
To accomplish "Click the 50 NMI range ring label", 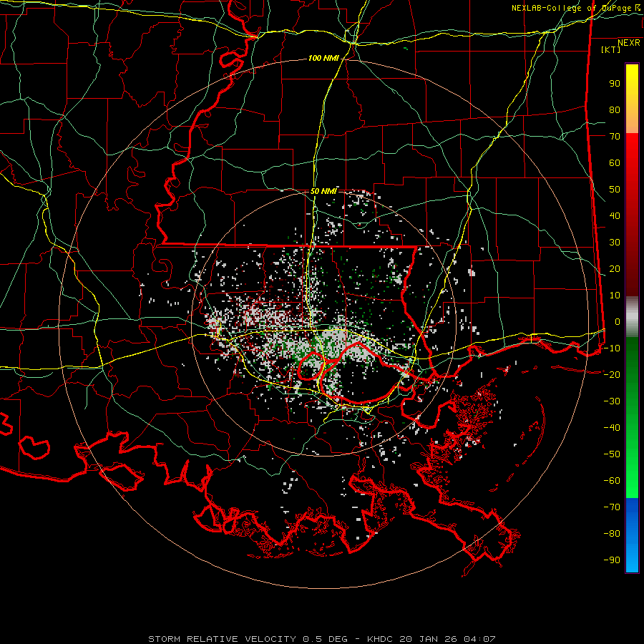I will (323, 191).
